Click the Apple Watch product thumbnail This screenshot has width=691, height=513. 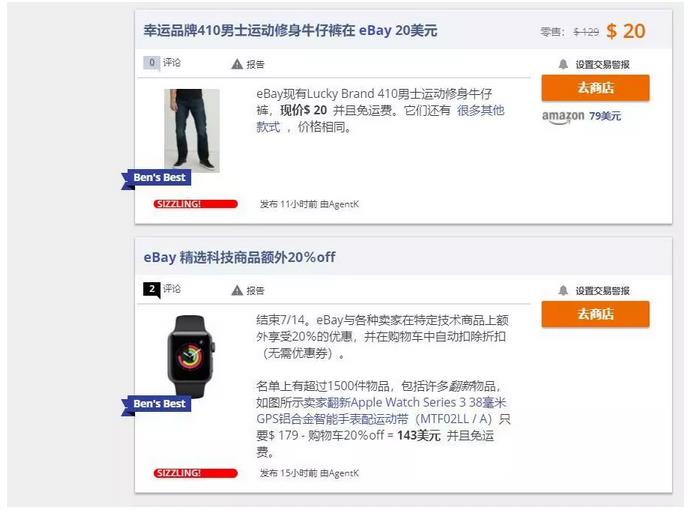click(191, 356)
